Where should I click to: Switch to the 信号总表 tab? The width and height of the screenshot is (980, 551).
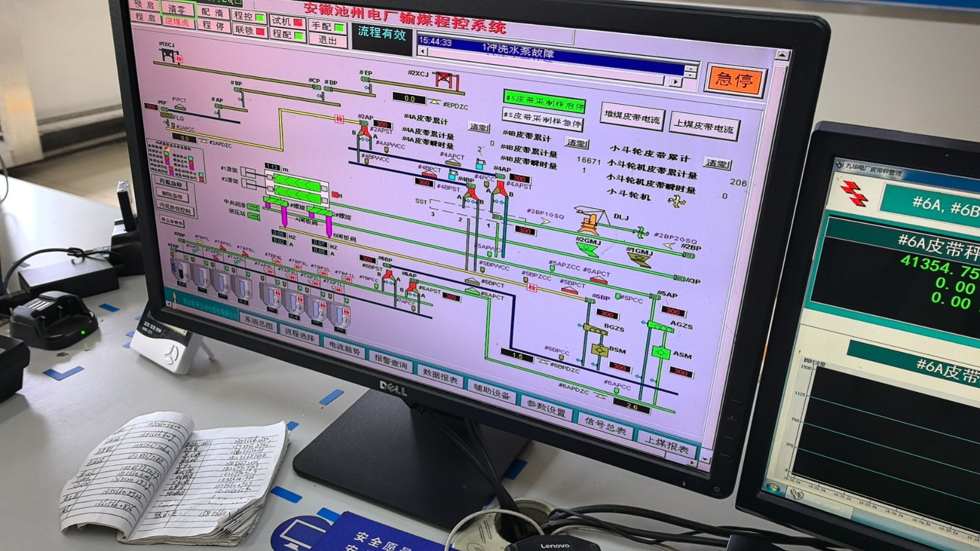tap(605, 427)
